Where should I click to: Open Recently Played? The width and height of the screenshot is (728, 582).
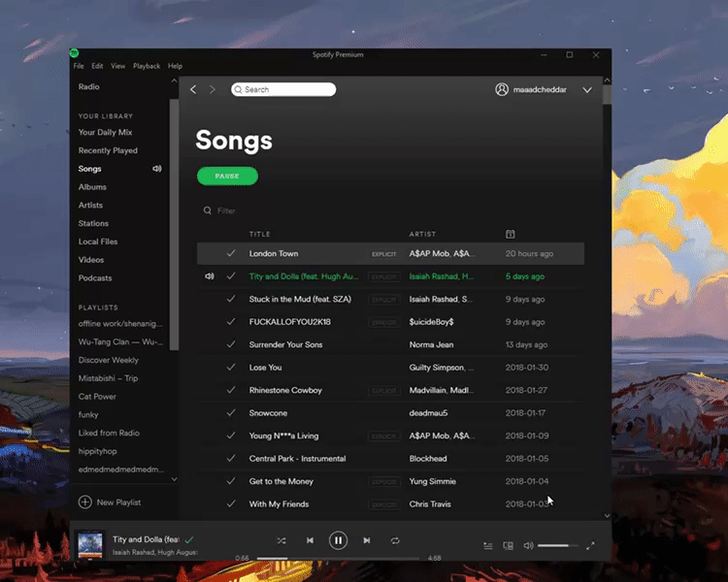108,150
